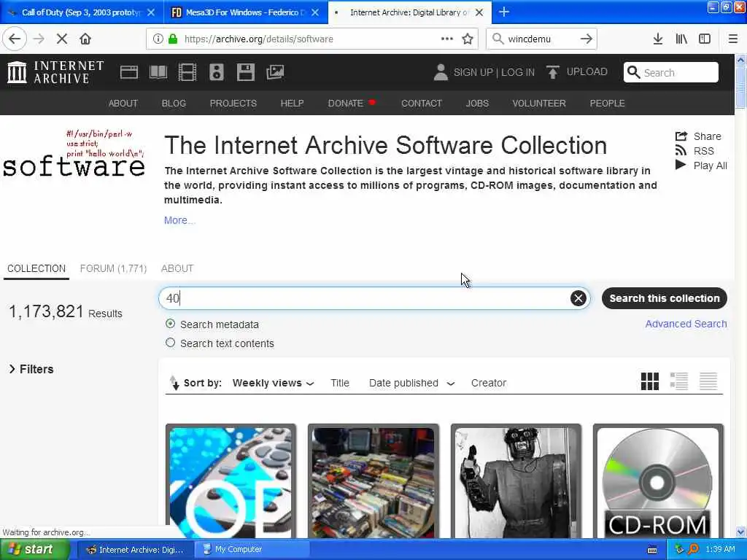The image size is (747, 560).
Task: Open the RSS feed link
Action: [x=695, y=151]
